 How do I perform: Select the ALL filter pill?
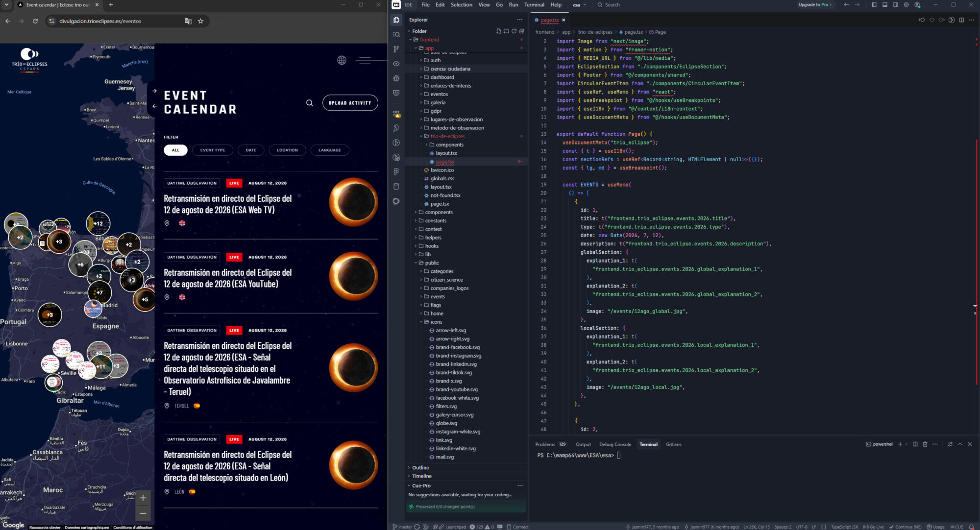coord(175,150)
